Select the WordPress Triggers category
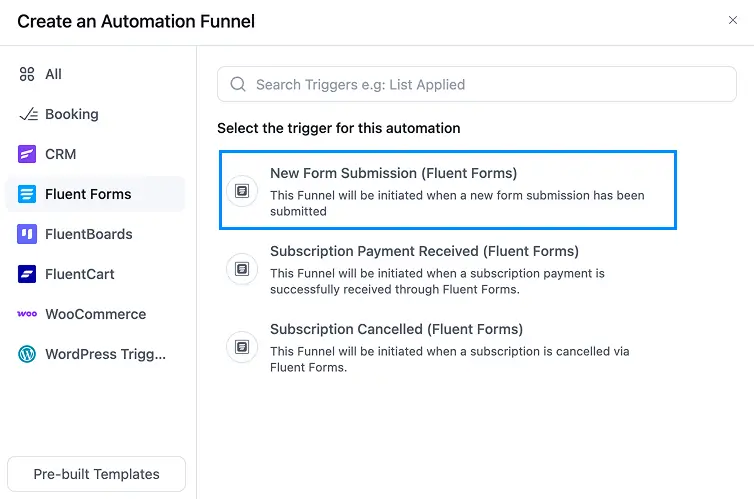 [95, 354]
